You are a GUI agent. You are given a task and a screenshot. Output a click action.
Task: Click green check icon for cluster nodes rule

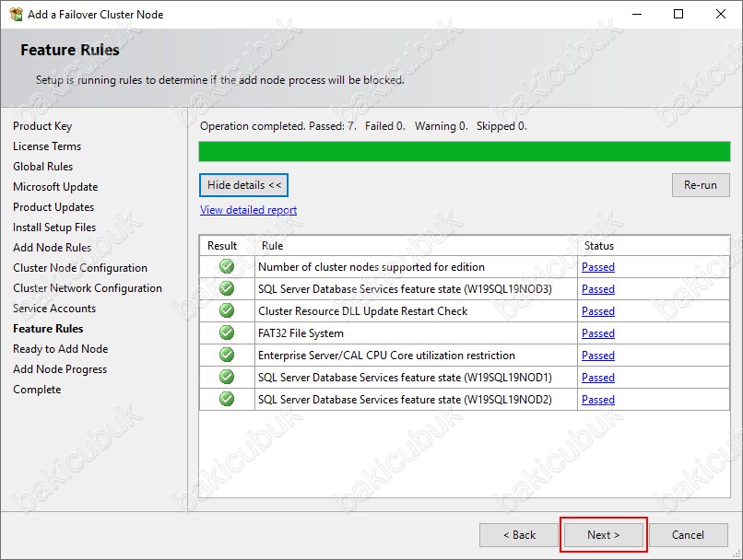[227, 266]
